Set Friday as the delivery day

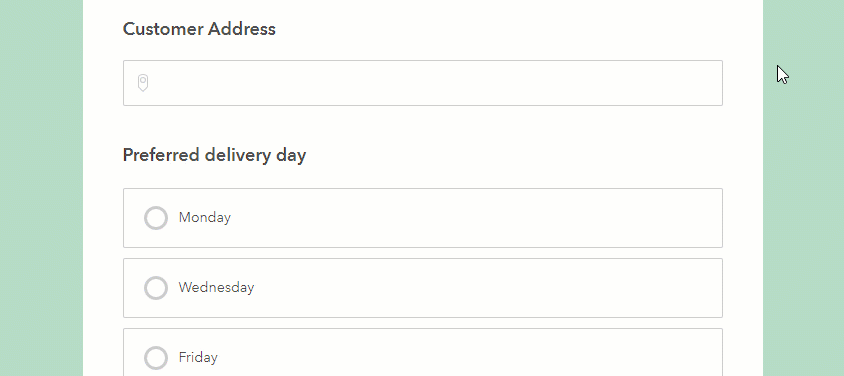(x=156, y=358)
